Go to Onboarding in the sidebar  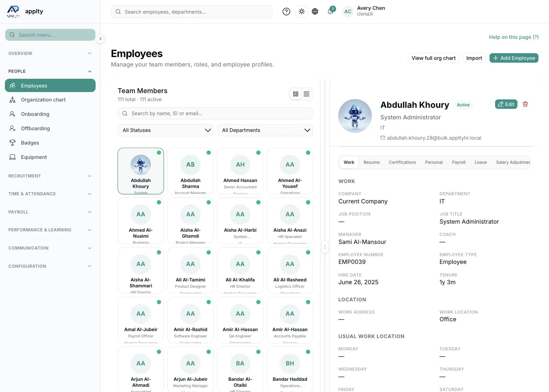click(50, 114)
